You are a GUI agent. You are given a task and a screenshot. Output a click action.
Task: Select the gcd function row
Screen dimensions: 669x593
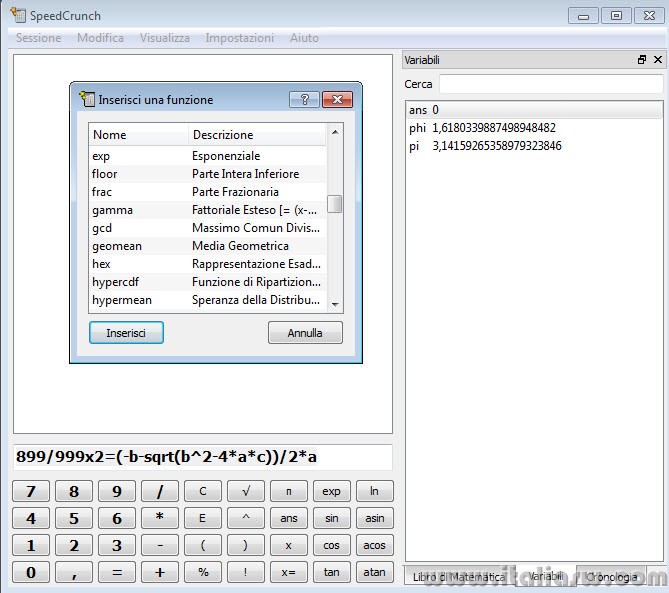(x=207, y=228)
